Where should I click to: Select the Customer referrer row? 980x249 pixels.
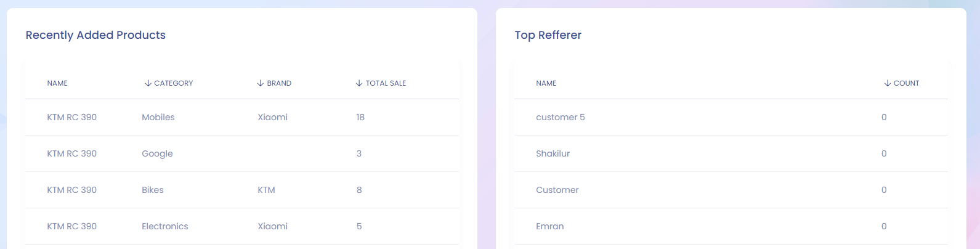[x=557, y=190]
